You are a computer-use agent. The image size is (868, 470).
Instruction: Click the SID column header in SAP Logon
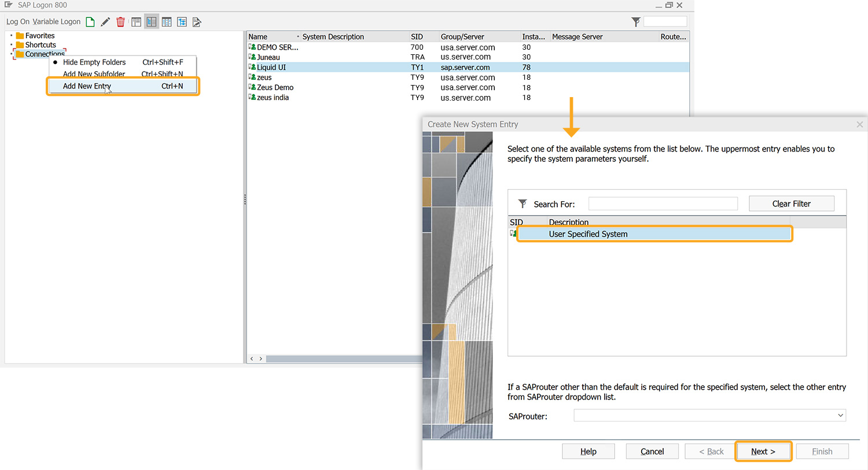click(x=423, y=36)
